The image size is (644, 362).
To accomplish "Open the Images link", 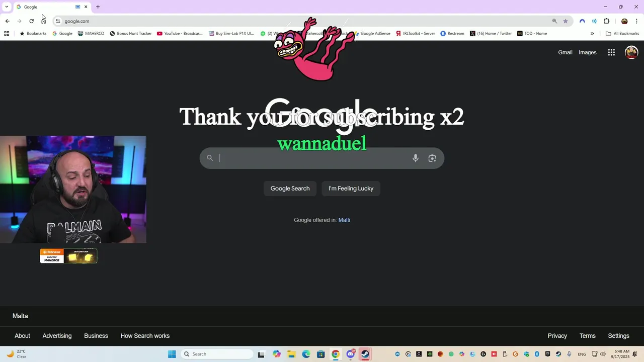I will coord(588,52).
